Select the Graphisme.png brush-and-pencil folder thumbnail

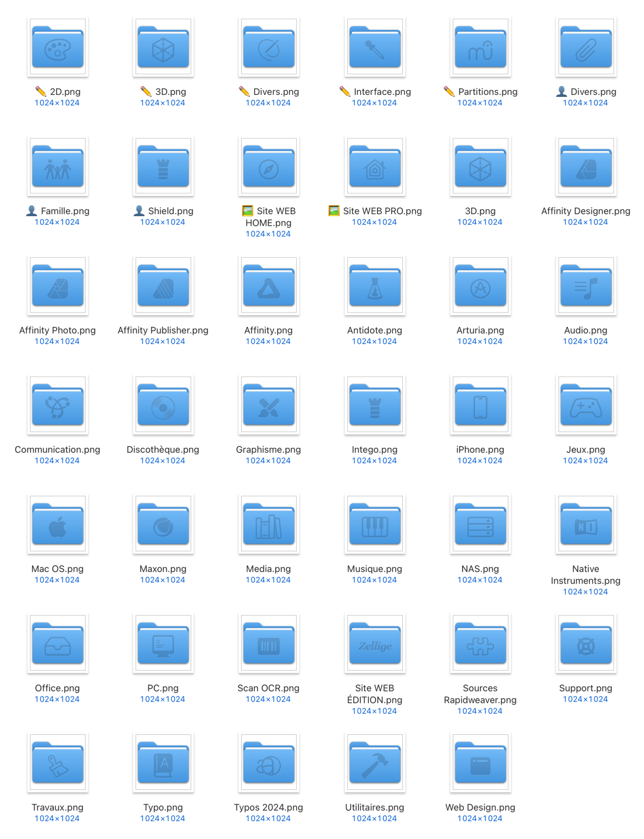[x=269, y=405]
